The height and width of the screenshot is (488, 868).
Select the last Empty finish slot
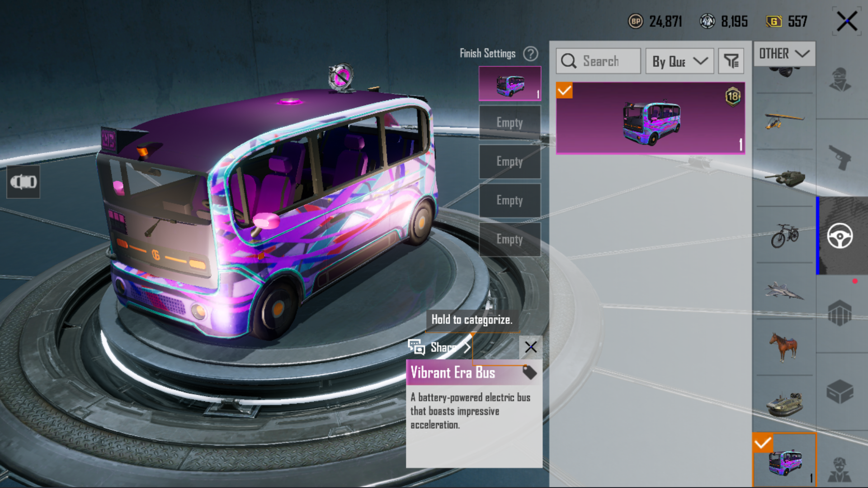point(510,239)
